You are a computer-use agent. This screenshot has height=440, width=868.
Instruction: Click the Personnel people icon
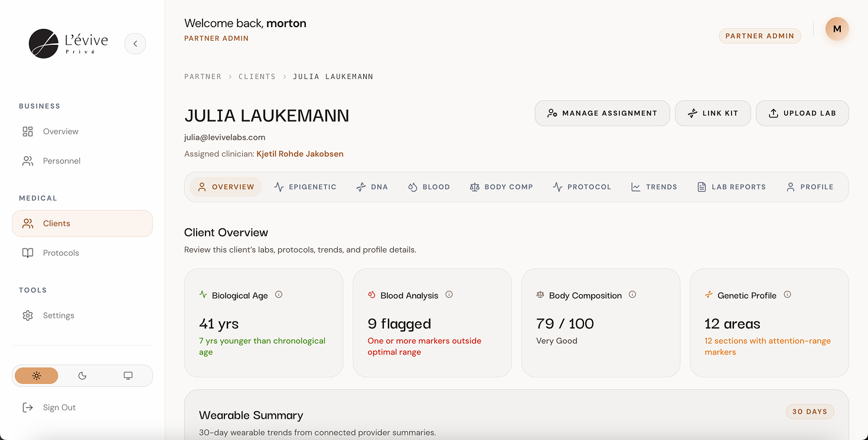pos(28,161)
